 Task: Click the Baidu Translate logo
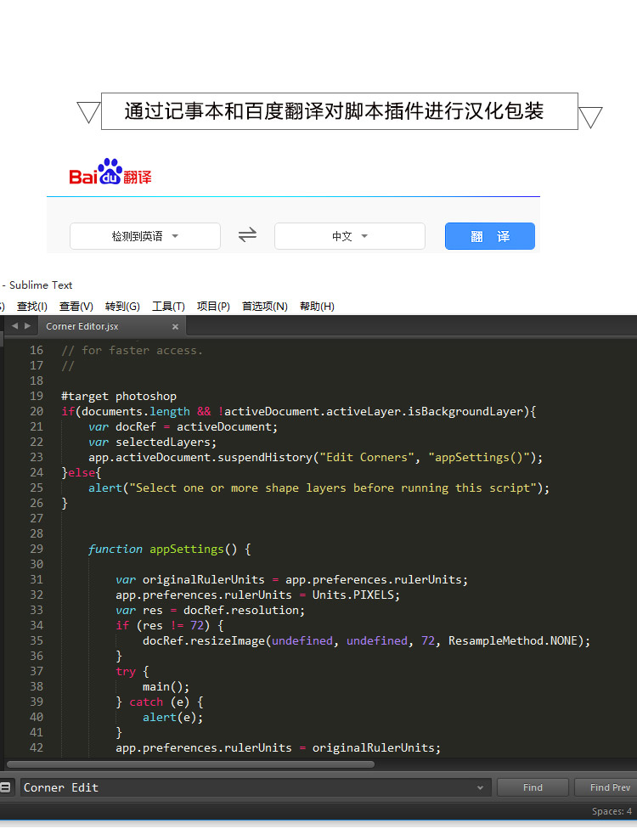point(110,172)
